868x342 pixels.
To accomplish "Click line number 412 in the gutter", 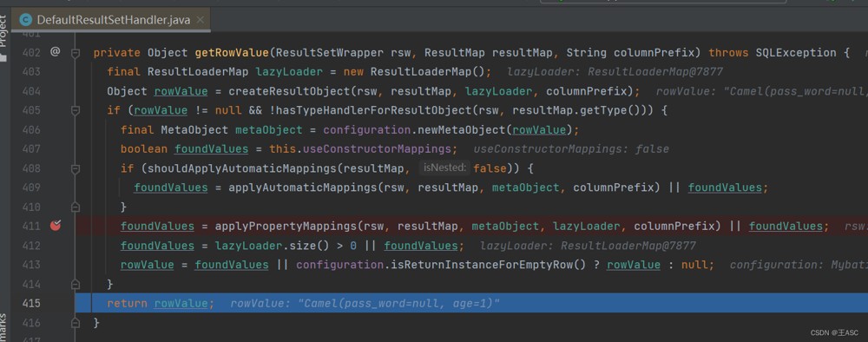I will point(31,245).
